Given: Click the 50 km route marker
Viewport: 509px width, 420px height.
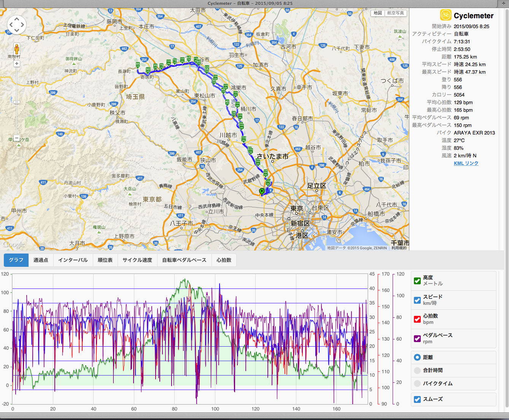Looking at the screenshot, I should [214, 81].
